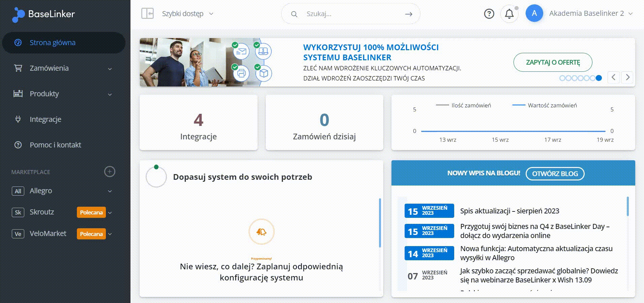
Task: Select the first banner pagination dot
Action: (x=562, y=78)
